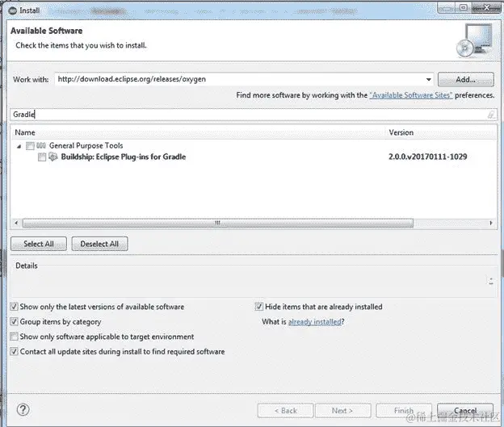Click the scroll right arrow of the list

(491, 223)
